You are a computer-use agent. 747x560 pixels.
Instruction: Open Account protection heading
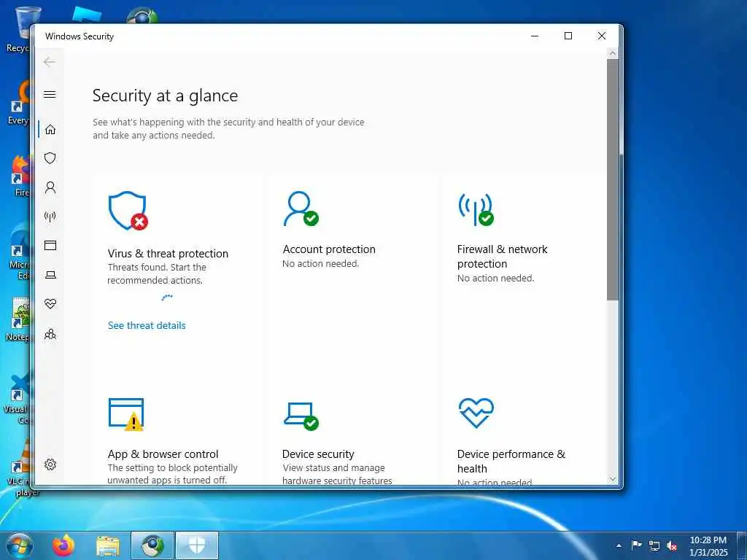point(329,249)
